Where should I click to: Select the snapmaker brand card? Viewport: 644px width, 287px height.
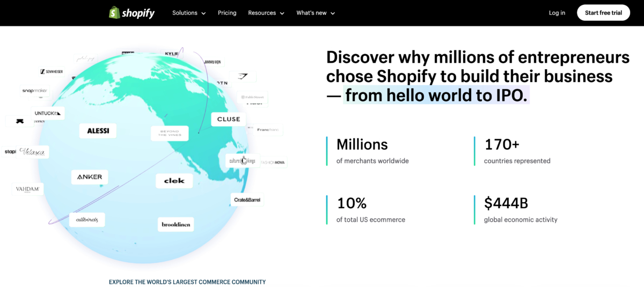(35, 91)
